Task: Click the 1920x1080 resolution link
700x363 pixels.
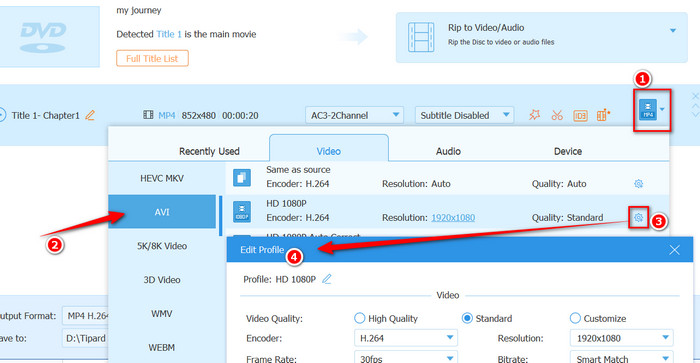Action: click(x=453, y=217)
